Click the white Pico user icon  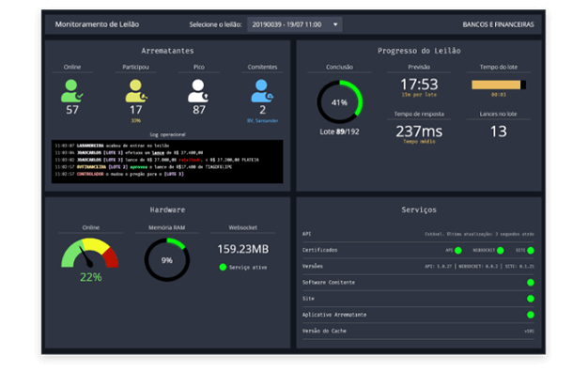click(x=198, y=91)
